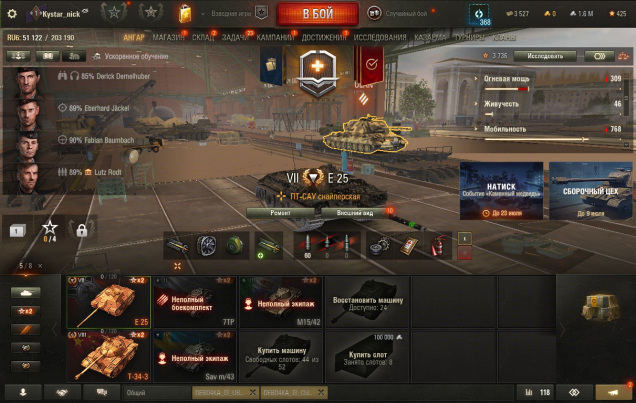This screenshot has width=636, height=403.
Task: Toggle Ускоренное обучение crew training
Action: (131, 56)
